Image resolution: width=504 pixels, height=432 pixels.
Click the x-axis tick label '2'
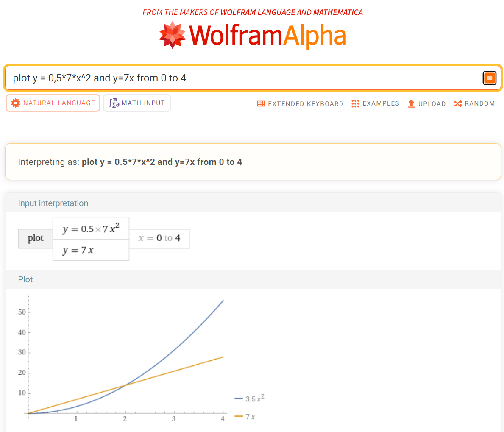pos(125,419)
